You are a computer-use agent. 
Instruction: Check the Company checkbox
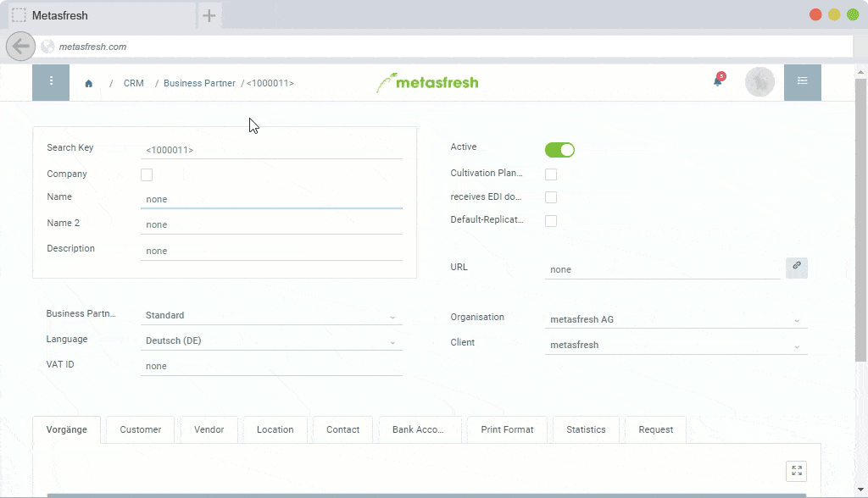tap(147, 174)
